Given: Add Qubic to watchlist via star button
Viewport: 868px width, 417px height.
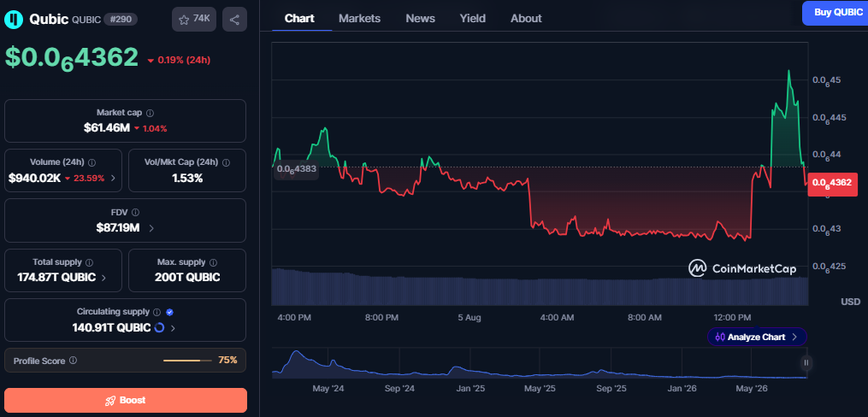Looking at the screenshot, I should point(194,20).
